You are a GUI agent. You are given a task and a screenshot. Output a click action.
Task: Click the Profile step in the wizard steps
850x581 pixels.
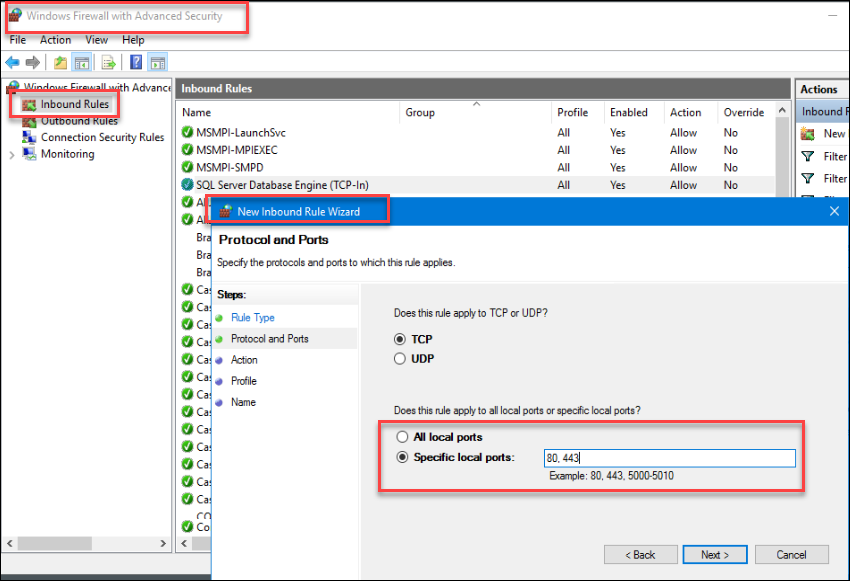tap(243, 381)
